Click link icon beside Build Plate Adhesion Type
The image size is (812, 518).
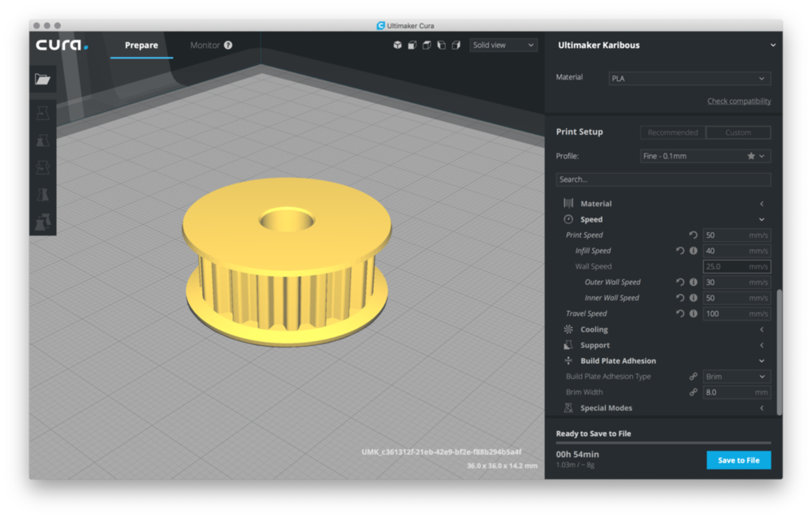(693, 377)
